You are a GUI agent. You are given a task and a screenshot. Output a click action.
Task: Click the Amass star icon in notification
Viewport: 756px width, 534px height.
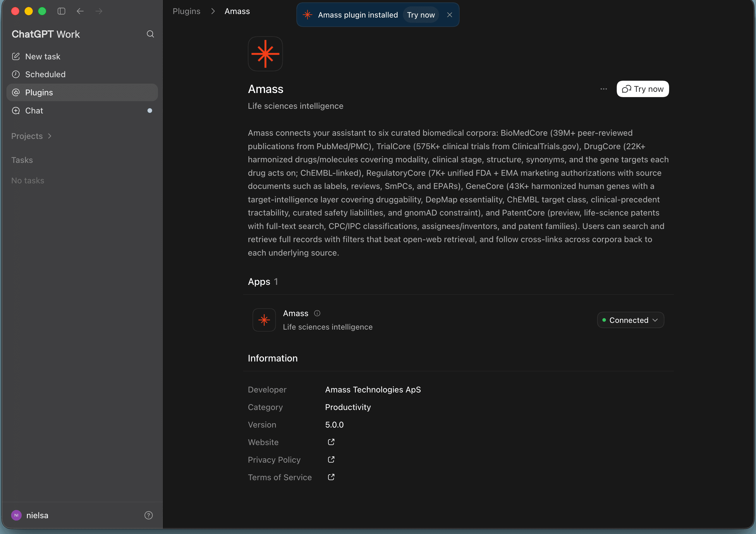[x=307, y=15]
